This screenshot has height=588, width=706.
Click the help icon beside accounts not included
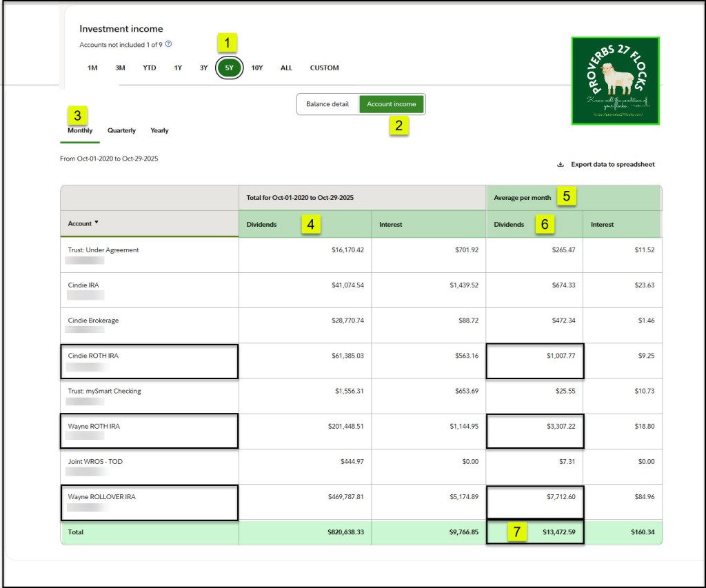click(x=169, y=44)
